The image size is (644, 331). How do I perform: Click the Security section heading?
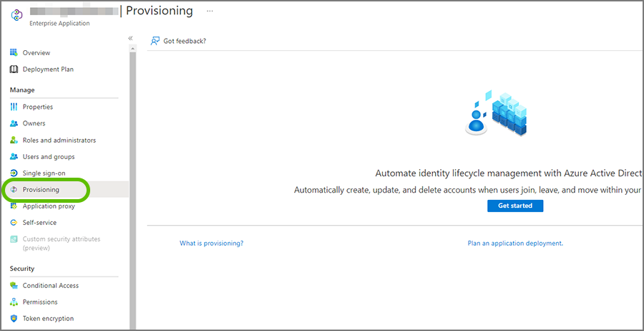click(x=22, y=269)
